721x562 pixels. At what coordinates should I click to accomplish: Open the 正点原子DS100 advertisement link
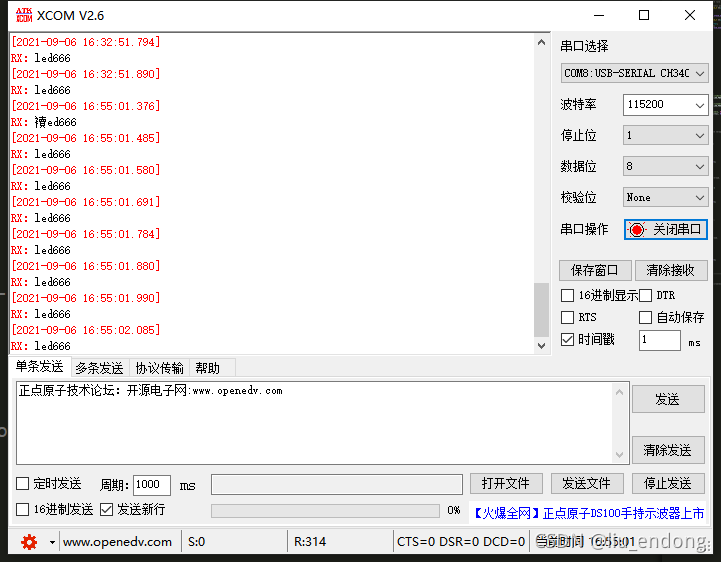(x=589, y=513)
